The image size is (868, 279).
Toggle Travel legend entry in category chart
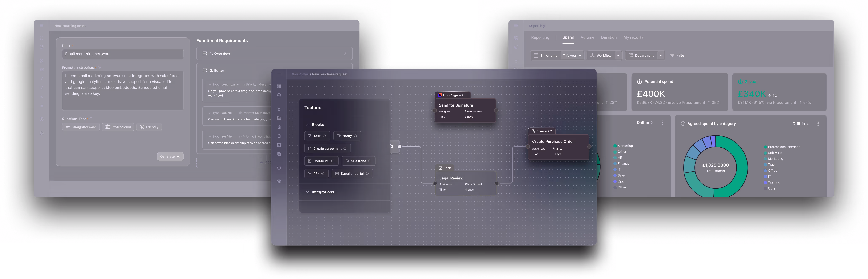pyautogui.click(x=771, y=165)
